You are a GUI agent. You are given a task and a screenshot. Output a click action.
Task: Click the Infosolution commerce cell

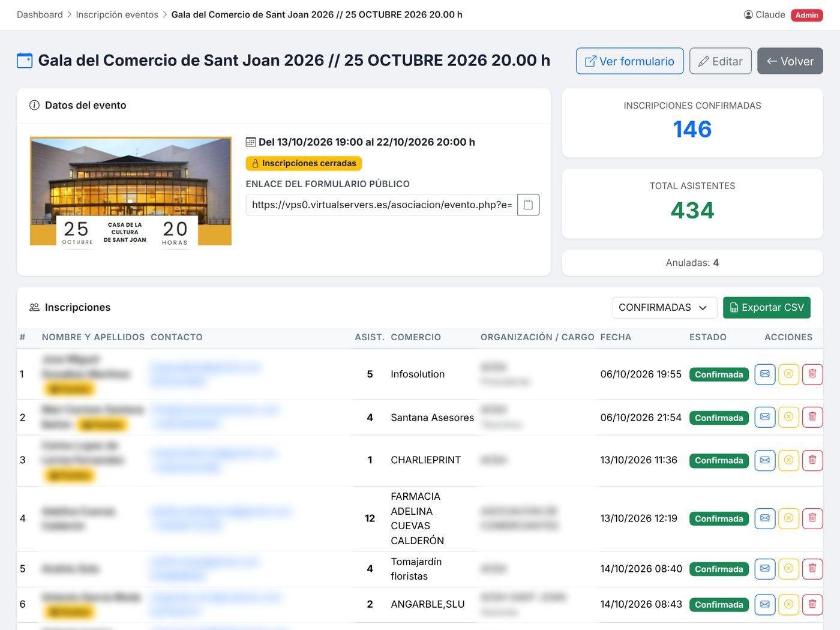(418, 374)
